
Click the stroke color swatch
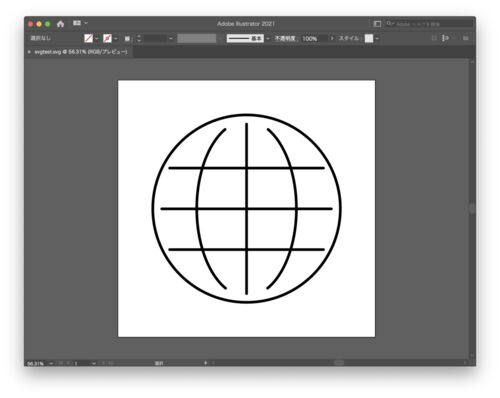107,38
